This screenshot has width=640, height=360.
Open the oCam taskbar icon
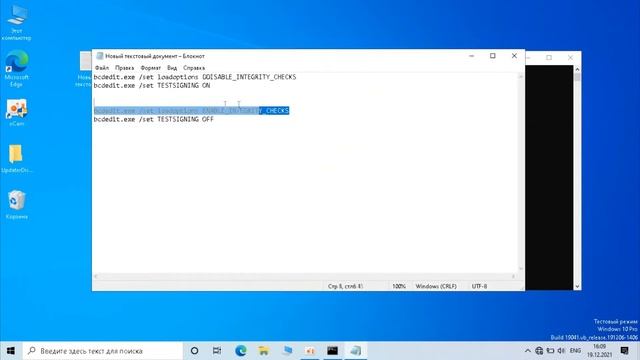(x=310, y=351)
